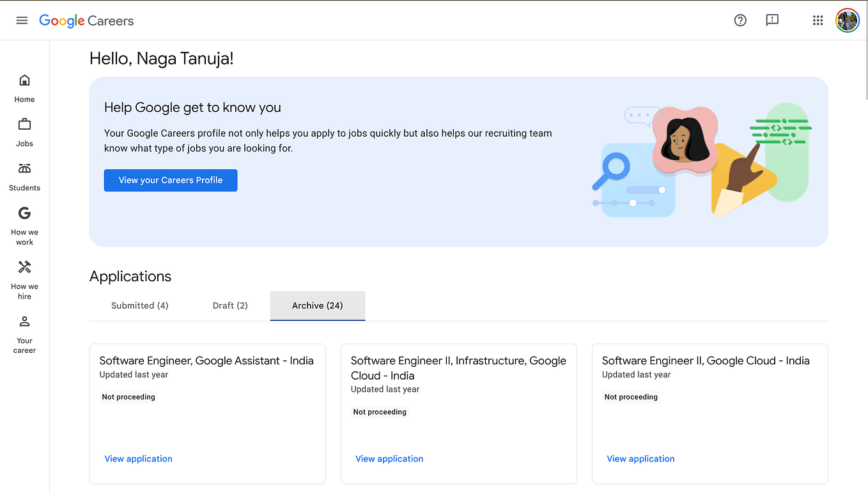Image resolution: width=868 pixels, height=494 pixels.
Task: Click the Google Careers logo
Action: 86,20
